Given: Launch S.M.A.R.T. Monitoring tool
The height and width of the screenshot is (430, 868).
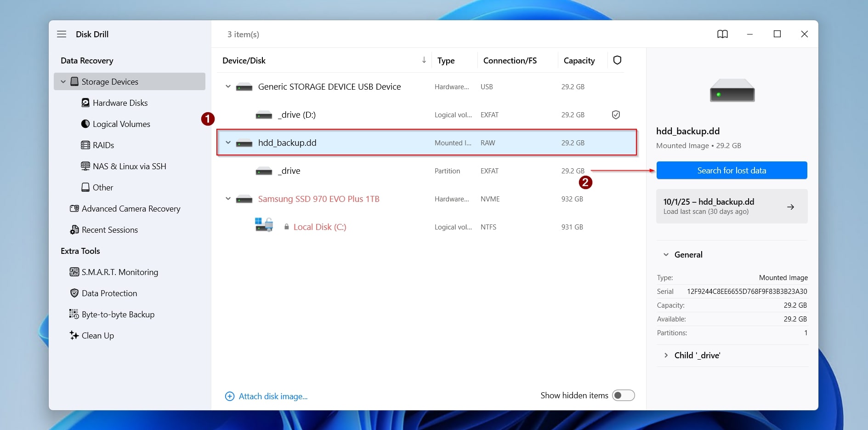Looking at the screenshot, I should point(119,272).
